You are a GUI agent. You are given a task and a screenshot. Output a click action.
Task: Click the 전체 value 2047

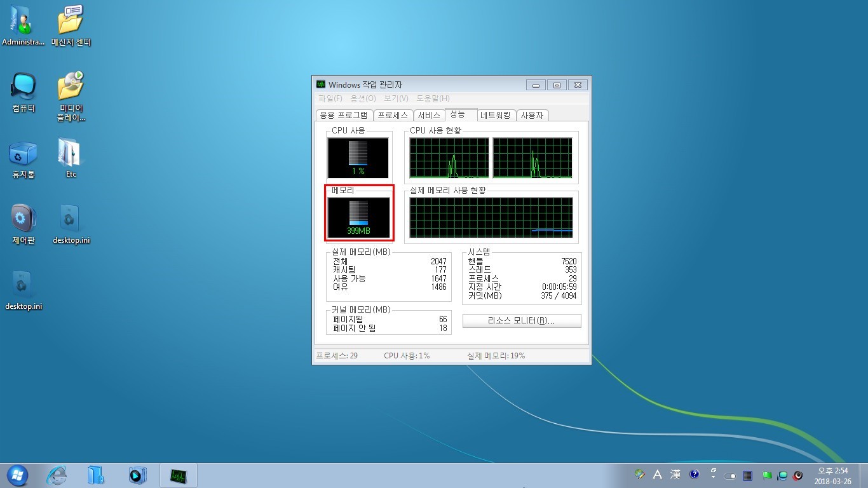(438, 261)
